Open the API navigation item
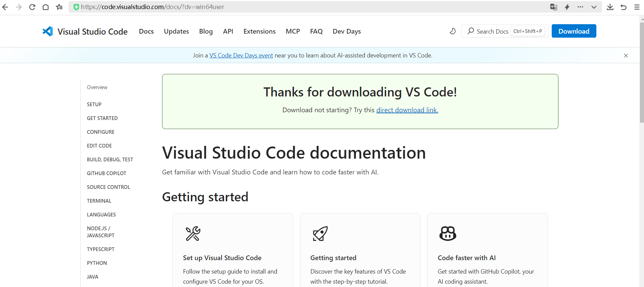This screenshot has width=644, height=287. [x=228, y=31]
